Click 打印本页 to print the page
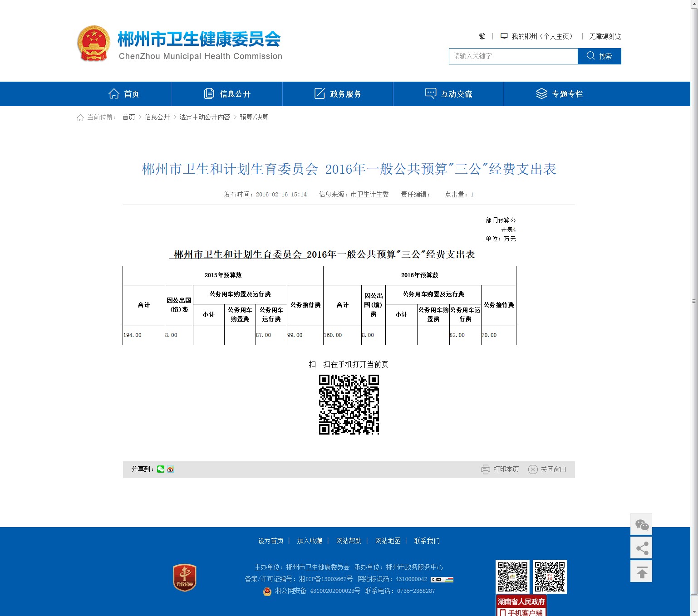Viewport: 698px width, 616px height. click(x=500, y=469)
